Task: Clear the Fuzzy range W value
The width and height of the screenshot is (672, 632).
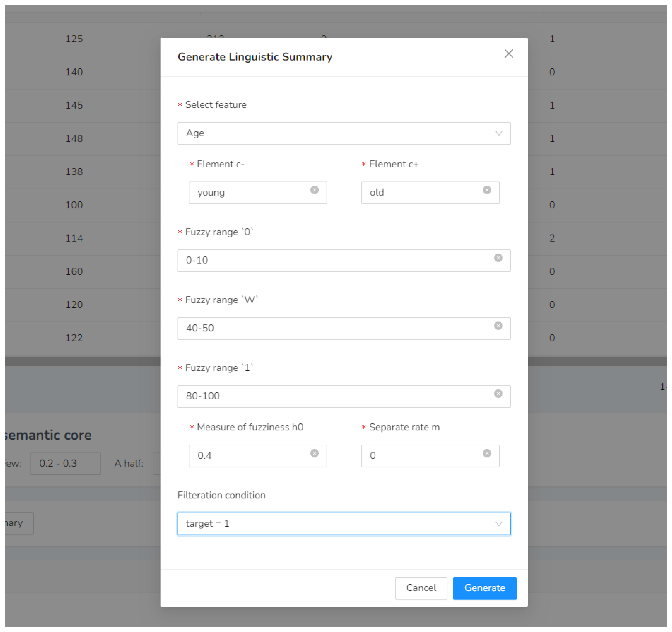Action: tap(498, 326)
